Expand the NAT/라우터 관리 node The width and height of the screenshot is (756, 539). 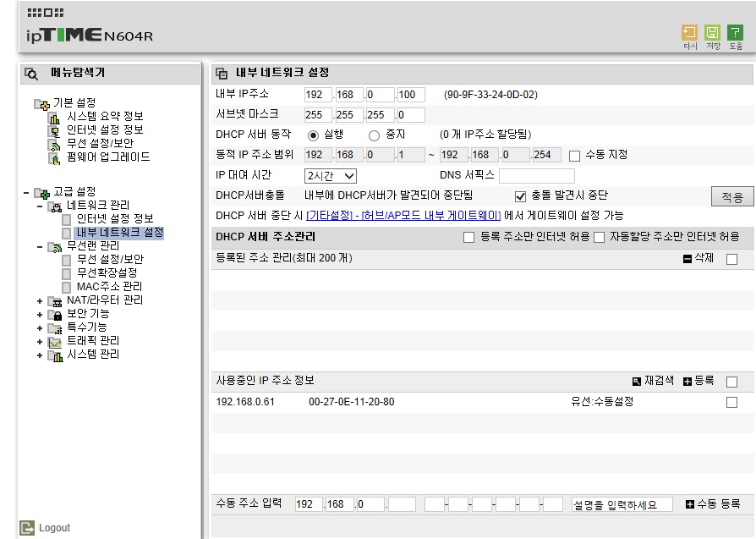pos(40,301)
